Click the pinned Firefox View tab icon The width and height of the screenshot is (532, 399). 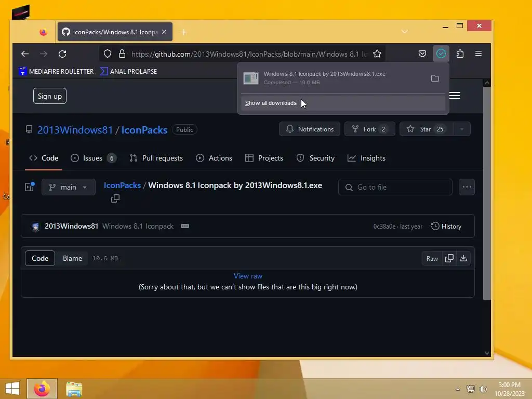[43, 32]
